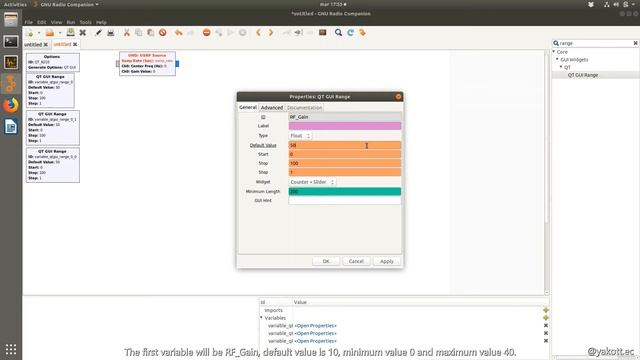Open the Tools menu
This screenshot has height=360, width=640.
point(85,22)
